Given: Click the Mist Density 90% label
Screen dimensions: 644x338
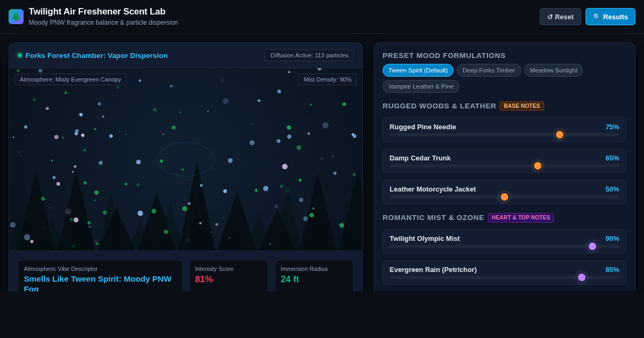Looking at the screenshot, I should (327, 79).
